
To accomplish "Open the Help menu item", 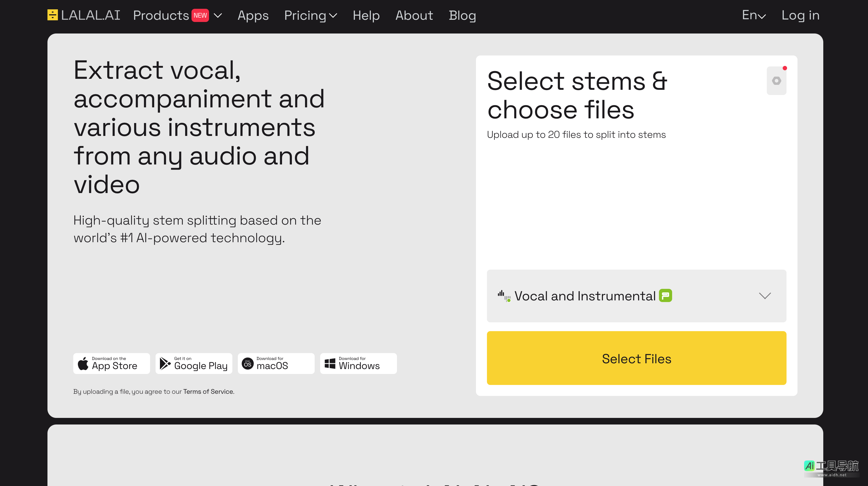I will click(366, 16).
